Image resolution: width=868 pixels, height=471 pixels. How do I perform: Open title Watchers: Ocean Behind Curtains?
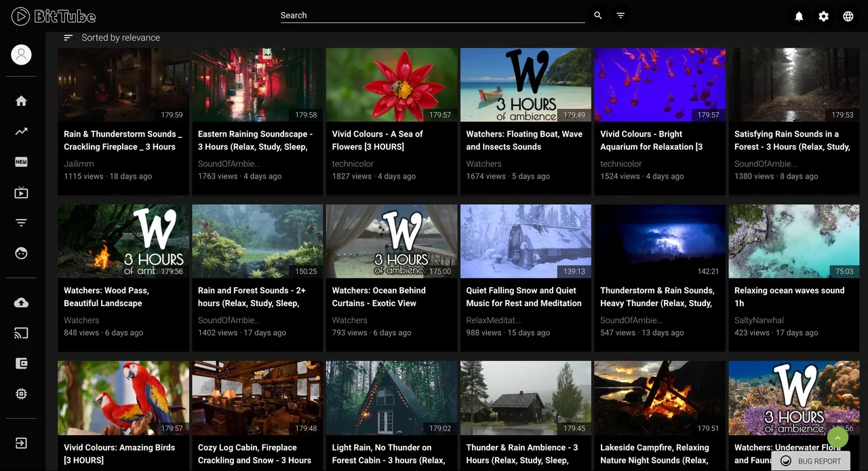point(378,297)
